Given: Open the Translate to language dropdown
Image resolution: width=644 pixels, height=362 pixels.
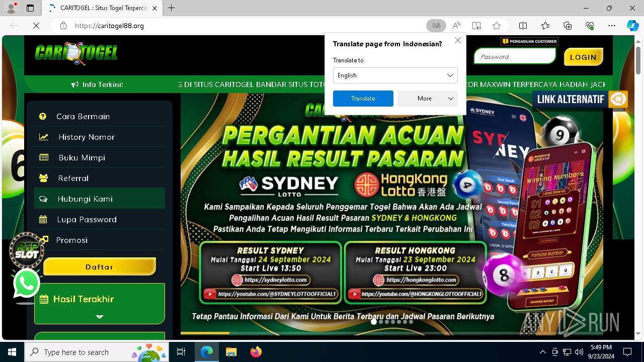Looking at the screenshot, I should [395, 75].
